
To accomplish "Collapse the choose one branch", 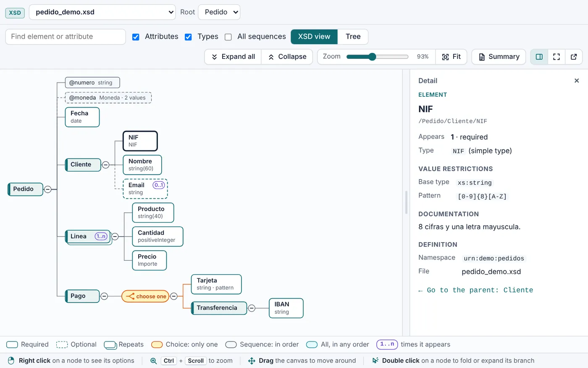I will coord(174,297).
